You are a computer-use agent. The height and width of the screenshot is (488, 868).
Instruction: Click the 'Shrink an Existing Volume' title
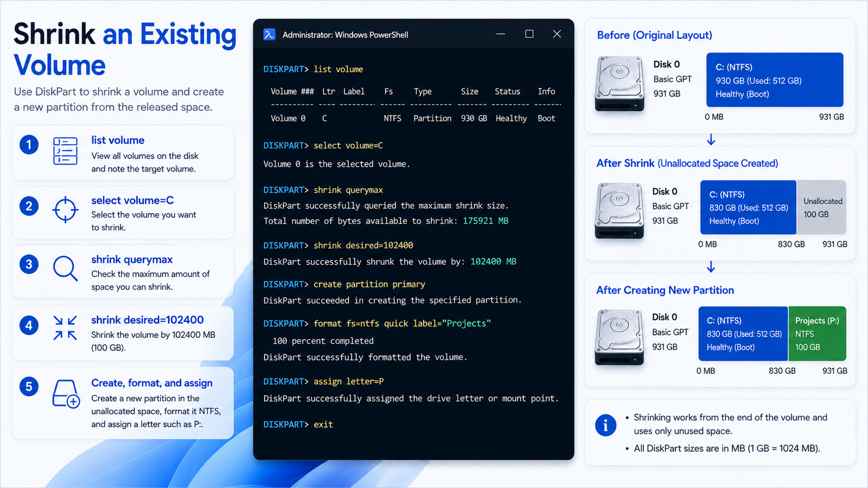click(125, 50)
